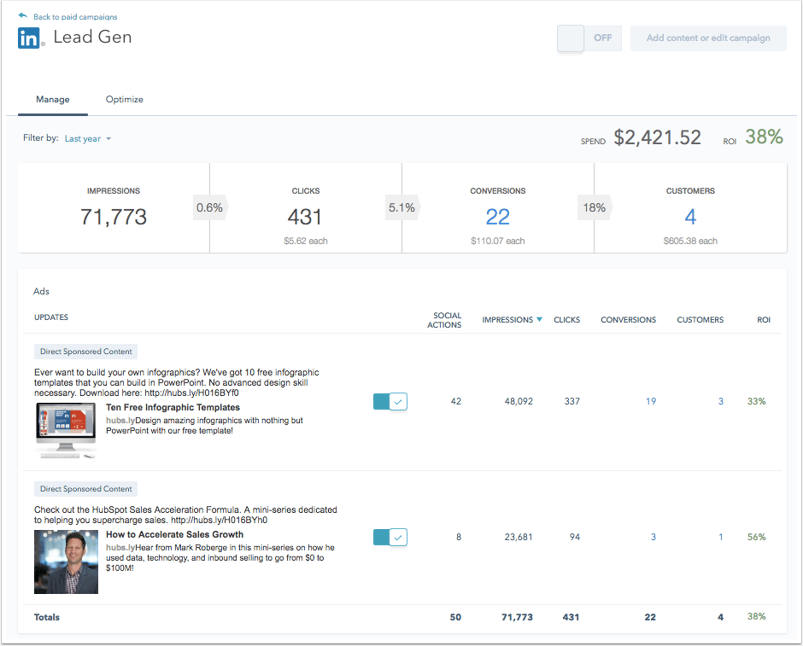Open the 19 conversions link for infographics ad
This screenshot has width=803, height=646.
coord(650,401)
